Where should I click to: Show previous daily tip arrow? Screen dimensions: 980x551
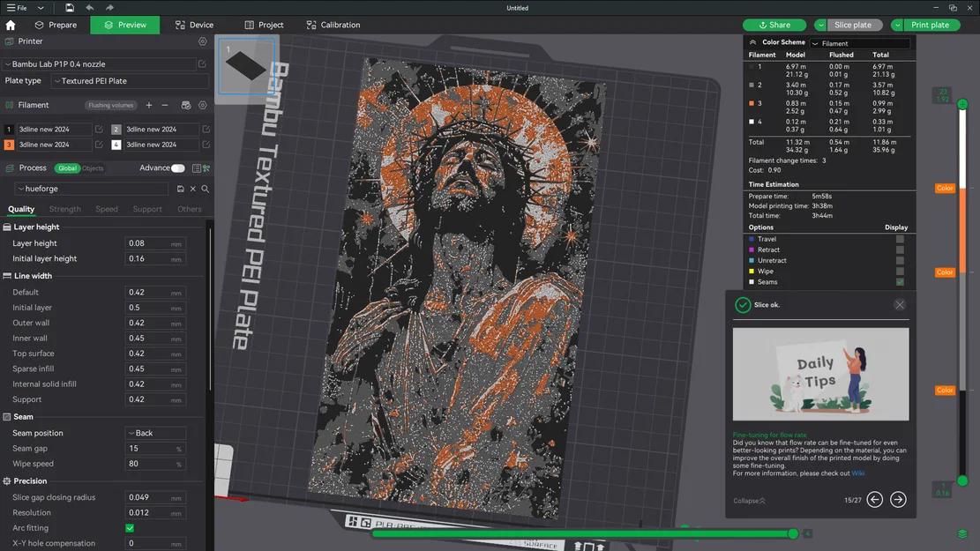pyautogui.click(x=874, y=499)
